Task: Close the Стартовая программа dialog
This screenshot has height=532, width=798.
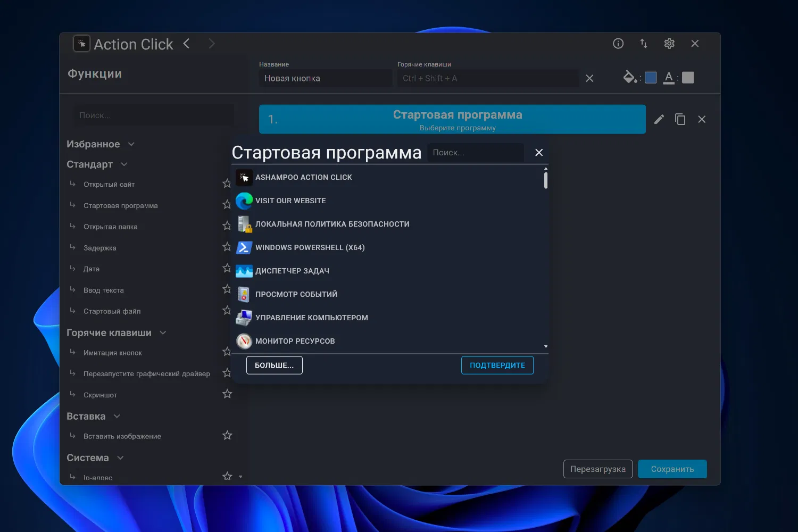Action: pos(539,153)
